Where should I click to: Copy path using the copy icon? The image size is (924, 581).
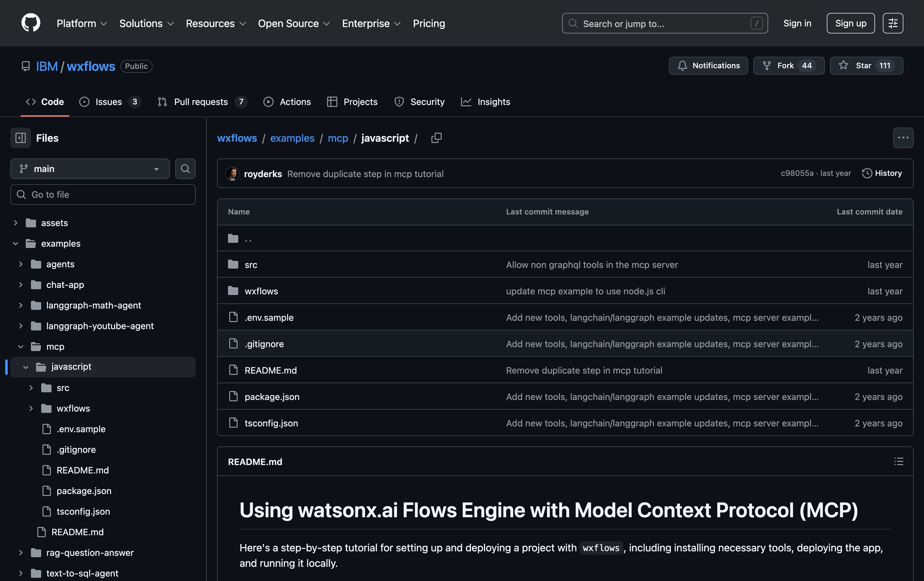(x=436, y=138)
